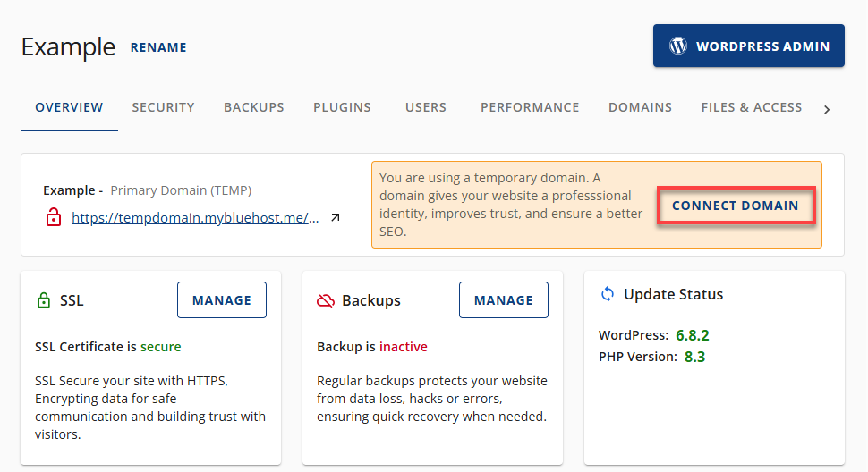The width and height of the screenshot is (868, 472).
Task: Click the external link arrow beside the domain URL
Action: (336, 217)
